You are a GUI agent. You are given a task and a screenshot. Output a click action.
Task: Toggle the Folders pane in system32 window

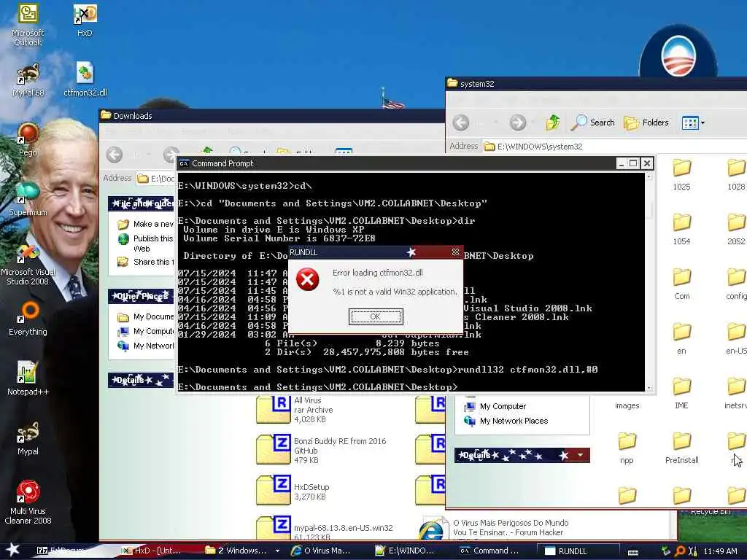(646, 122)
